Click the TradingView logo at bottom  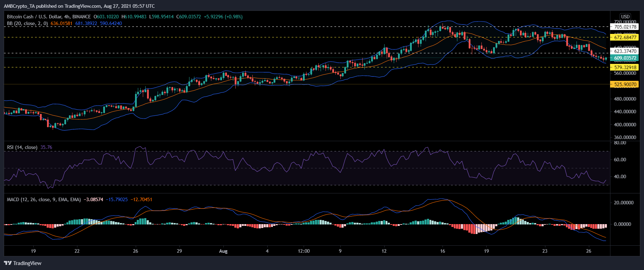pyautogui.click(x=23, y=263)
